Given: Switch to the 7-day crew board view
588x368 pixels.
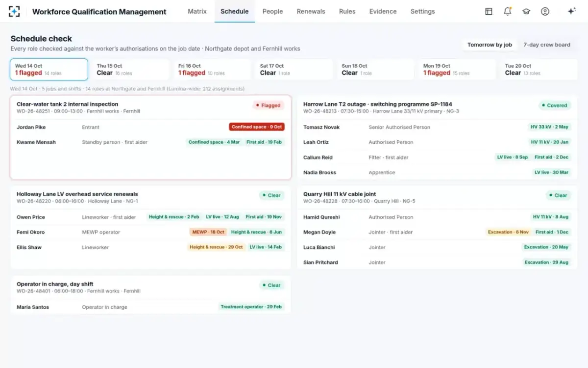Looking at the screenshot, I should [x=547, y=45].
